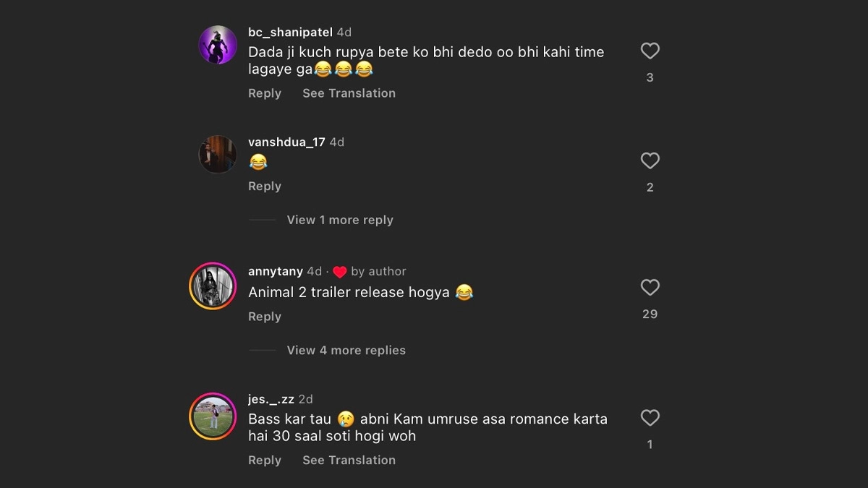This screenshot has height=488, width=868.
Task: Open vanshdua_17's profile avatar
Action: (x=218, y=154)
